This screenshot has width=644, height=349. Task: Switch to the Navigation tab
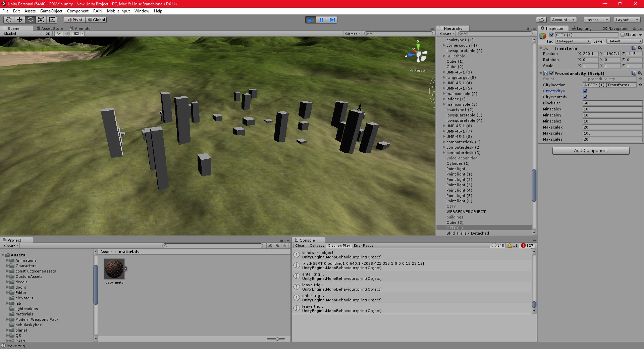[615, 29]
